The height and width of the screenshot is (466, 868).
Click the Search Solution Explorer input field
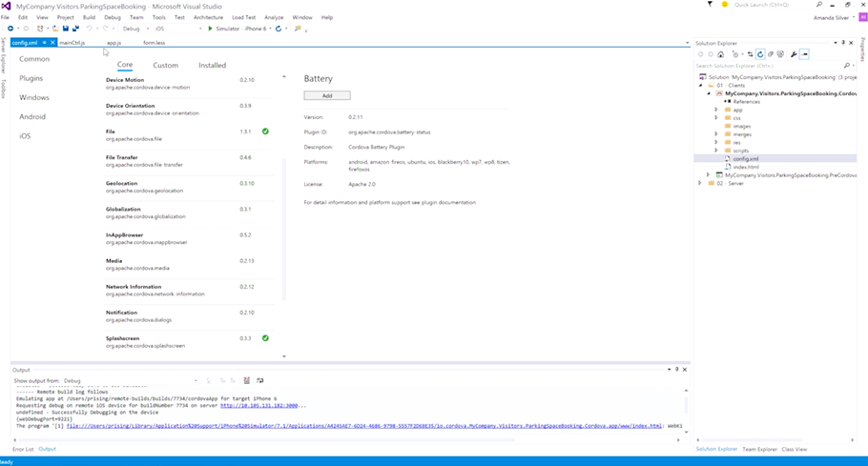(x=769, y=66)
